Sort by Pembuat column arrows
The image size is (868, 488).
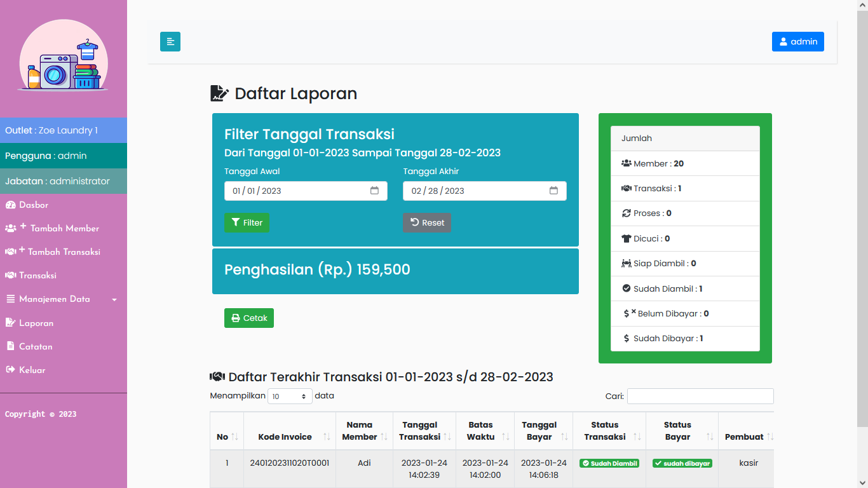coord(770,437)
